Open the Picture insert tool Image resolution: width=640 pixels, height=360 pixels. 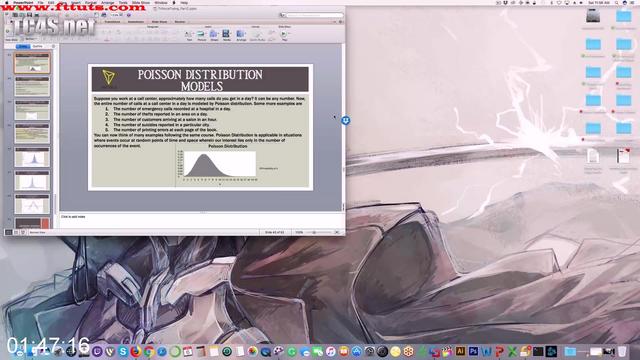[x=201, y=35]
